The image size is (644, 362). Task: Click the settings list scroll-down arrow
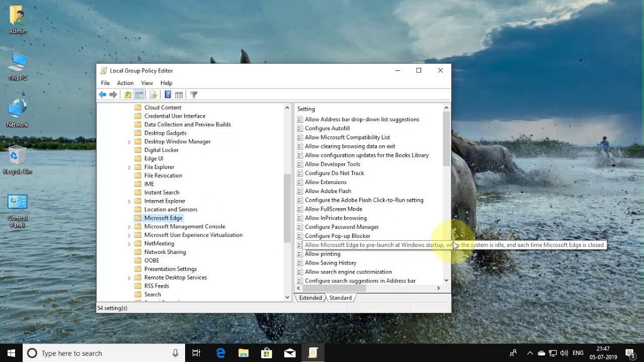click(x=446, y=281)
